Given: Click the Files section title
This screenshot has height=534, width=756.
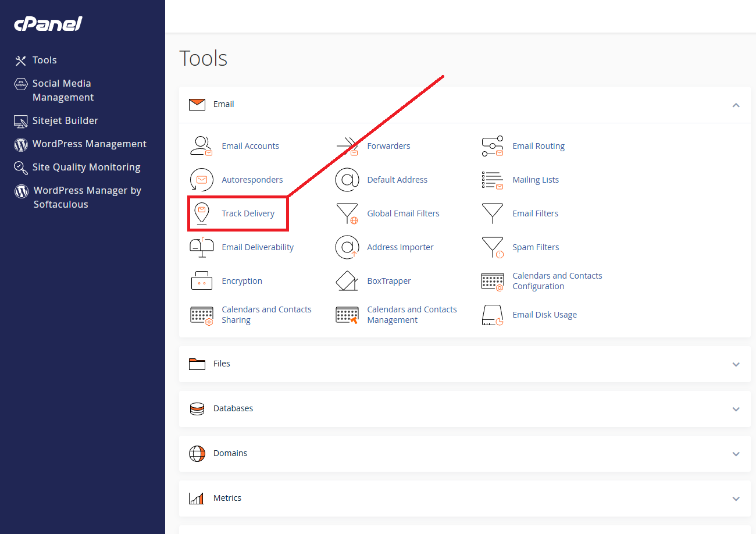Looking at the screenshot, I should coord(222,364).
